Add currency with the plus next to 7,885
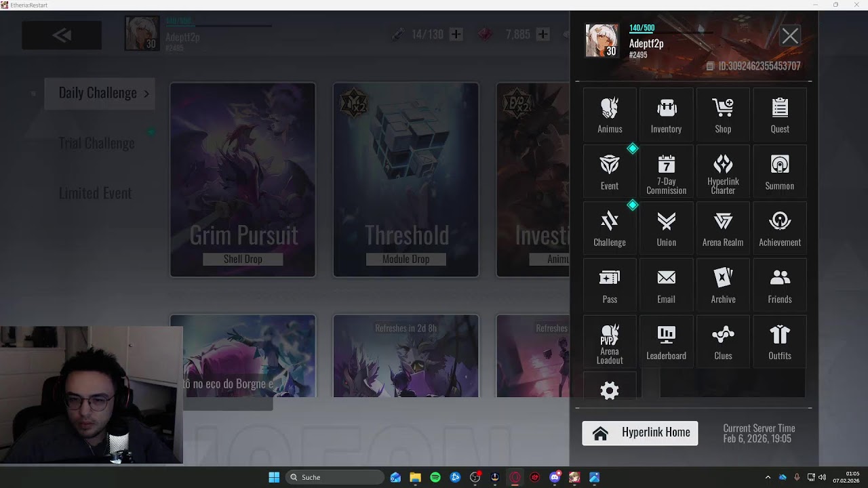 pos(542,34)
